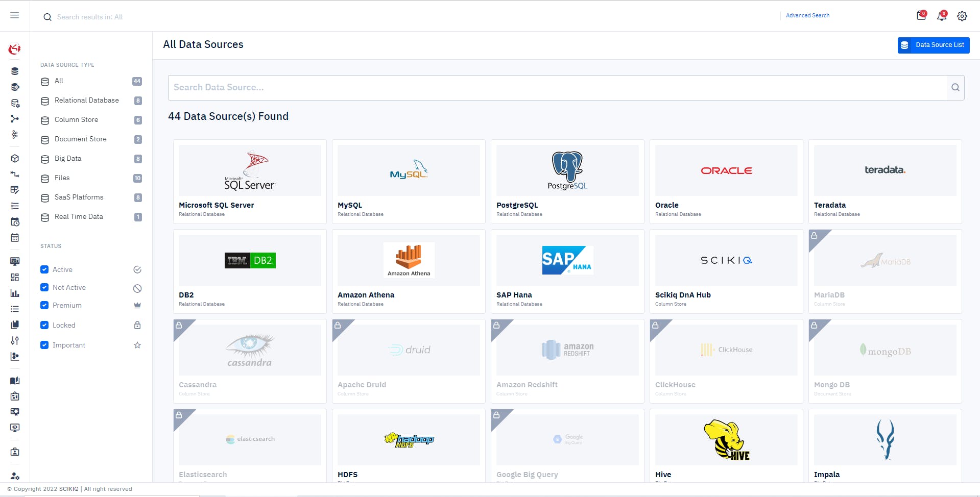Open the calendar with clock sidebar icon
Image resolution: width=980 pixels, height=497 pixels.
click(x=15, y=222)
